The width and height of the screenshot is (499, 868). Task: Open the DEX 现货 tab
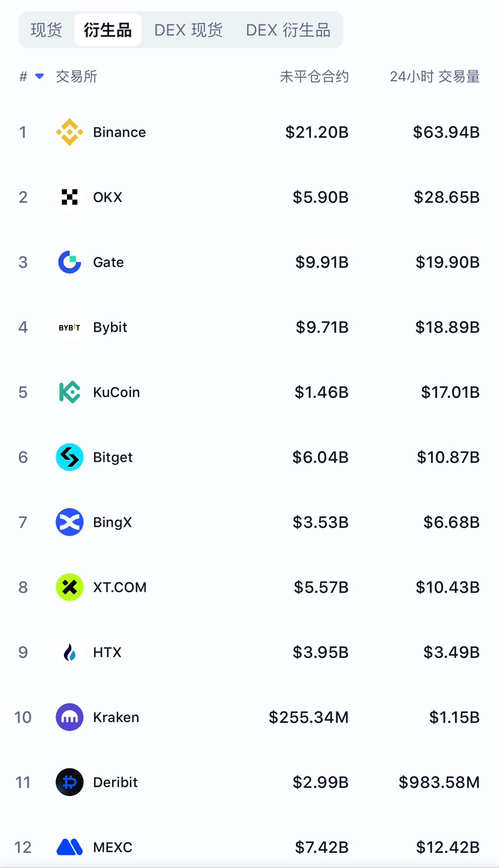pyautogui.click(x=188, y=30)
